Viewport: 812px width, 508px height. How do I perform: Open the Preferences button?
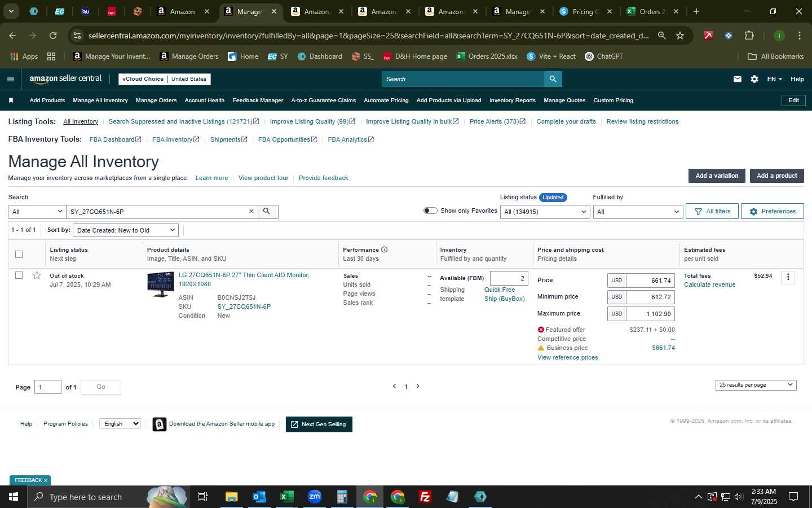click(x=773, y=211)
